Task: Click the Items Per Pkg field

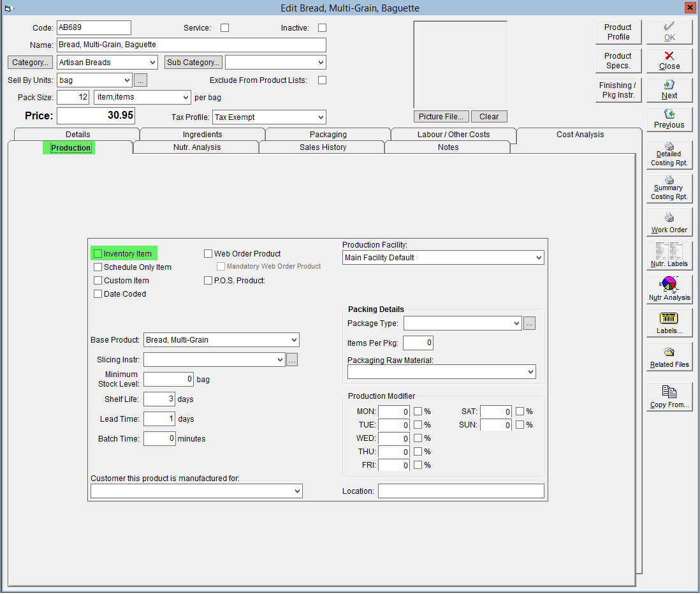Action: tap(418, 343)
